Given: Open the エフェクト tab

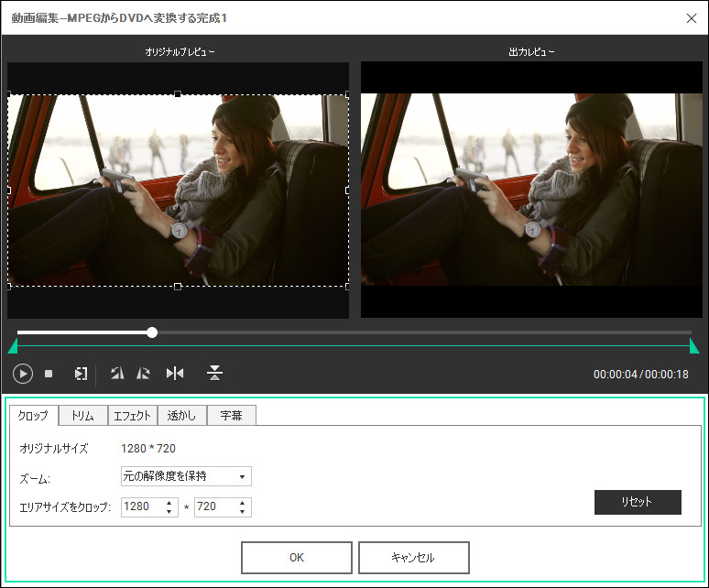Looking at the screenshot, I should (133, 416).
